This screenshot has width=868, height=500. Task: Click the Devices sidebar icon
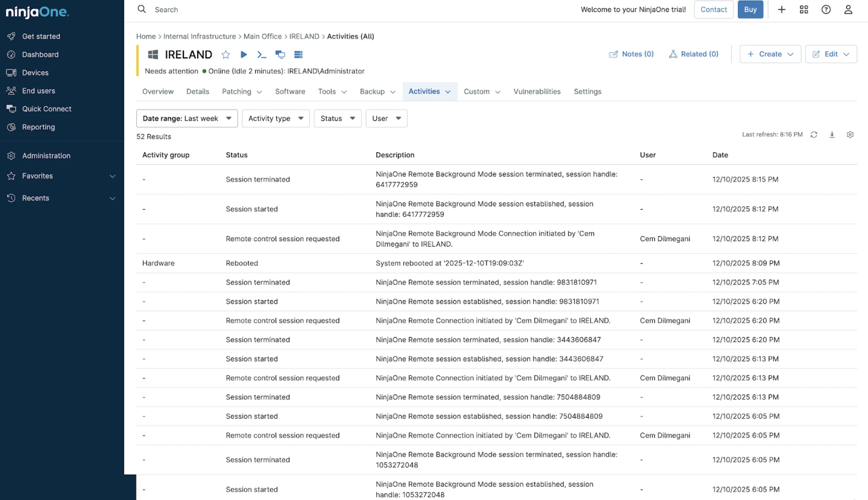coord(11,73)
